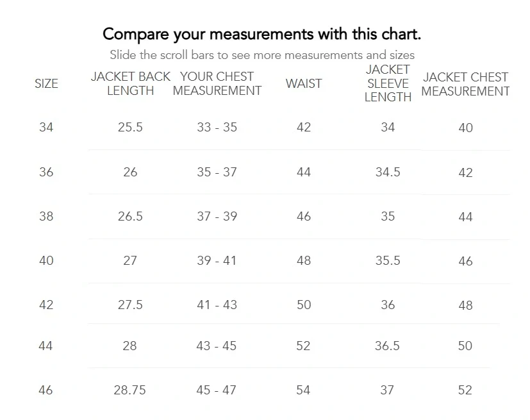Viewport: 530px width, 420px height.
Task: Select size 44 row label
Action: pyautogui.click(x=46, y=346)
